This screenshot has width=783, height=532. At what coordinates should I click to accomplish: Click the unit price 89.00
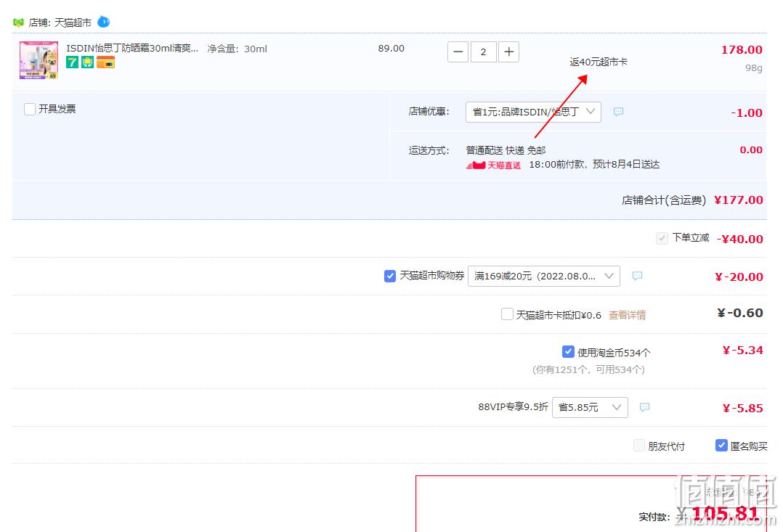(x=391, y=49)
